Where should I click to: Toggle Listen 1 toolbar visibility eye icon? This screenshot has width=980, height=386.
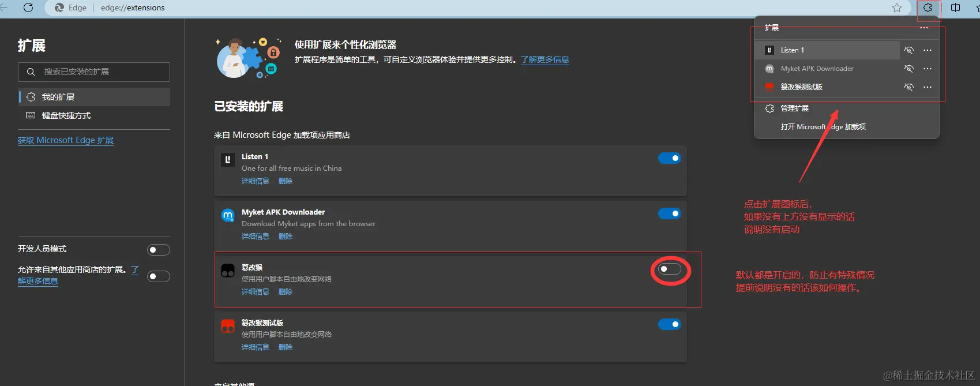909,50
